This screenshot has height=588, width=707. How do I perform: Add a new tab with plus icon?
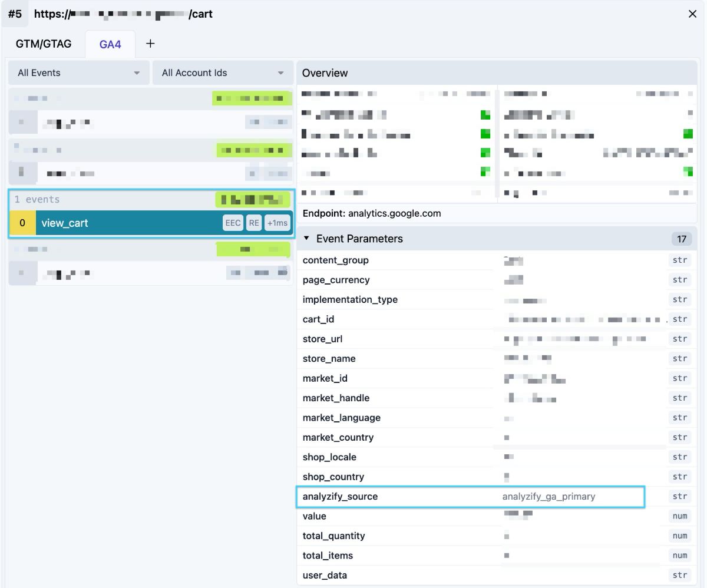[x=150, y=44]
